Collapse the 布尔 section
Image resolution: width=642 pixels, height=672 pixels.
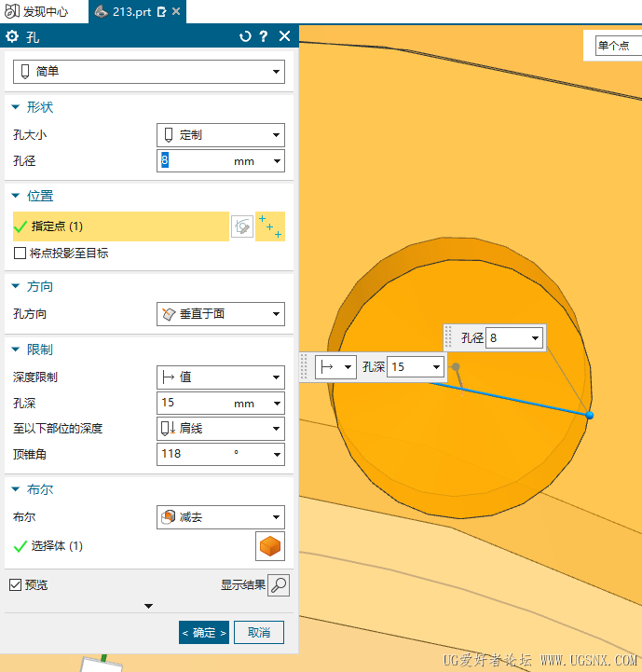click(16, 489)
